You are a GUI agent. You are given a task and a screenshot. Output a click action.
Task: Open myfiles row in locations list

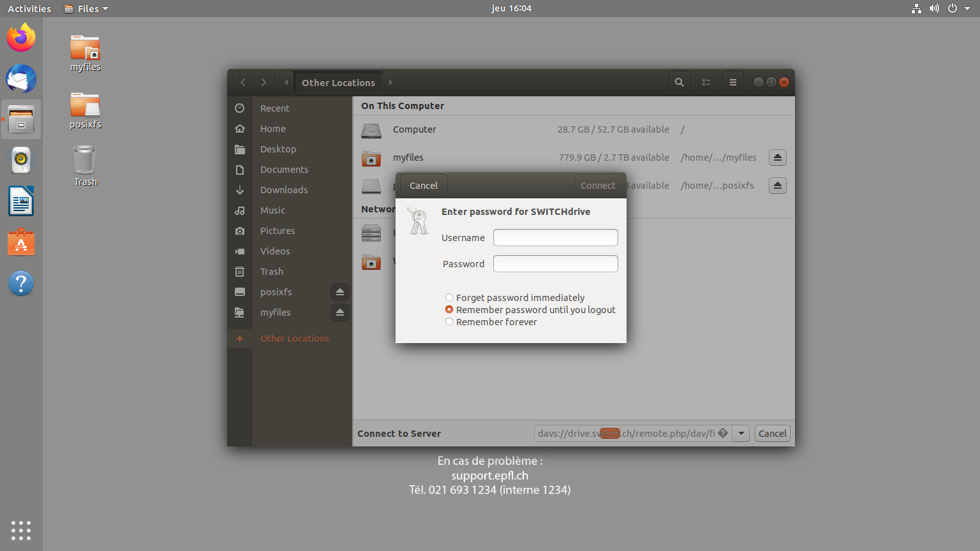[x=574, y=158]
